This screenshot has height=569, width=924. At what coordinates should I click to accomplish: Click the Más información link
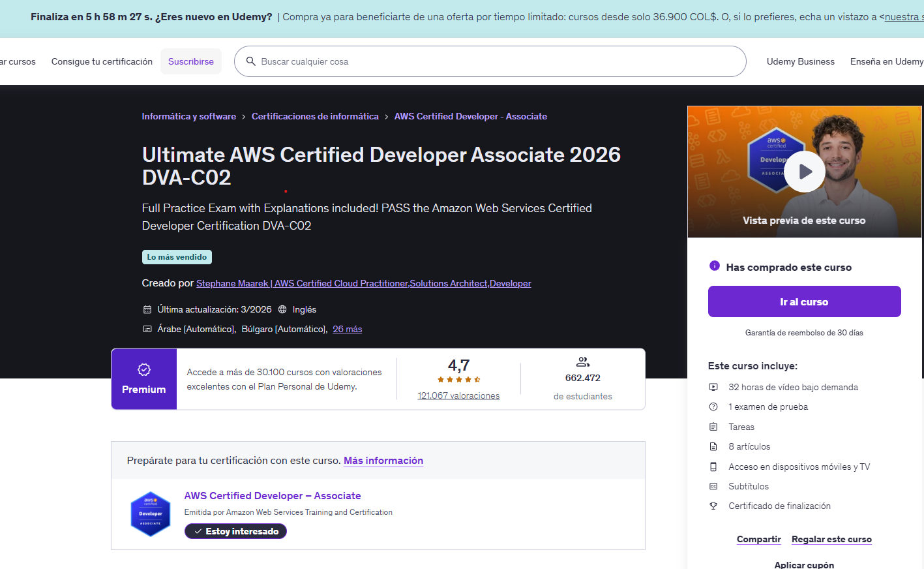383,460
